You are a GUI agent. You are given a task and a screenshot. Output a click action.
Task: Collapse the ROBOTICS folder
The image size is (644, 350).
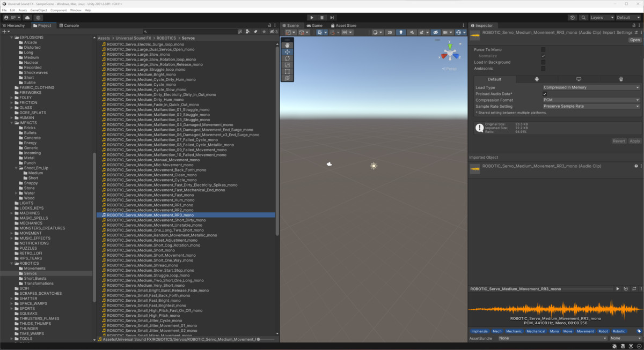pyautogui.click(x=12, y=264)
